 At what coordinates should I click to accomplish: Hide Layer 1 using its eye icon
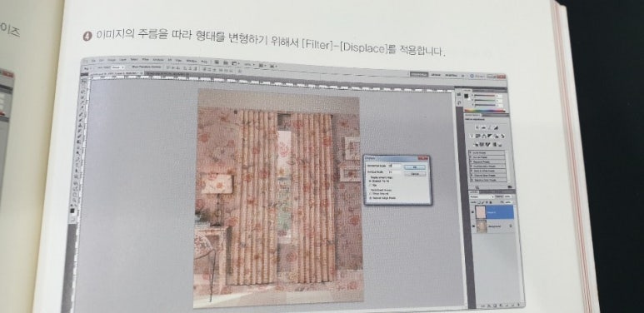(472, 212)
